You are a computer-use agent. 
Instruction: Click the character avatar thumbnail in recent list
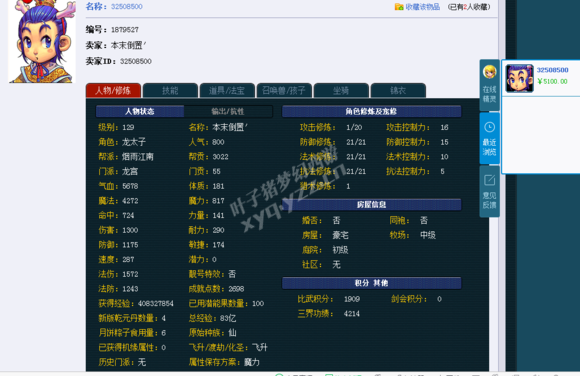(x=519, y=78)
